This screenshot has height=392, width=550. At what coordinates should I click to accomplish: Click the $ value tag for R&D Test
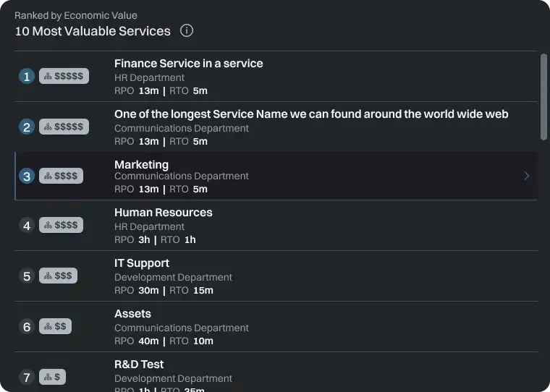tap(52, 377)
